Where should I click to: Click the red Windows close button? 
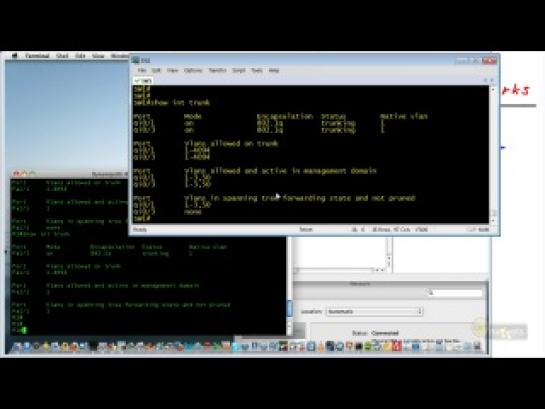tap(489, 60)
